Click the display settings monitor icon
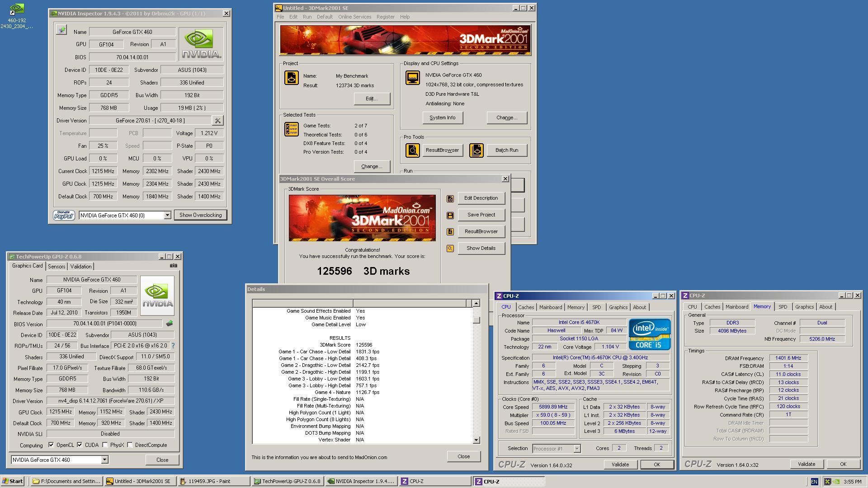868x488 pixels. click(x=412, y=78)
